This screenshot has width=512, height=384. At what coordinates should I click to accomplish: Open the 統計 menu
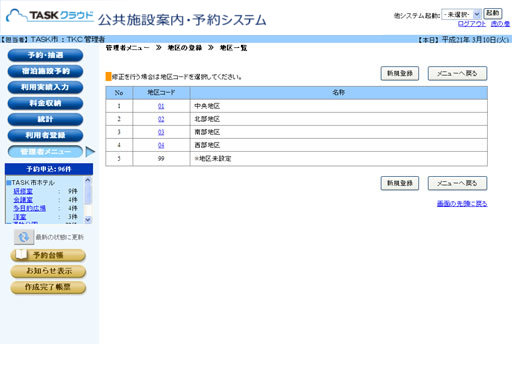[45, 119]
